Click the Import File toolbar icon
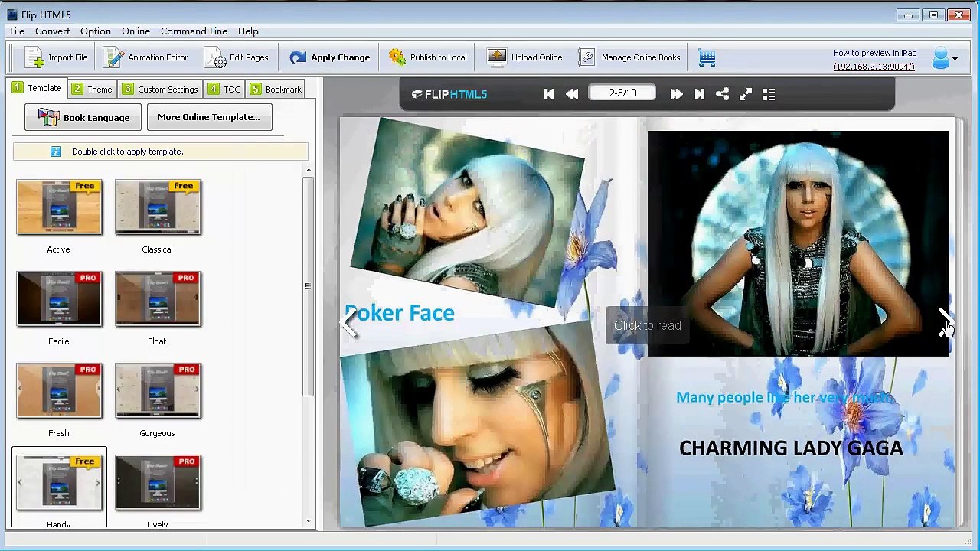 point(34,57)
